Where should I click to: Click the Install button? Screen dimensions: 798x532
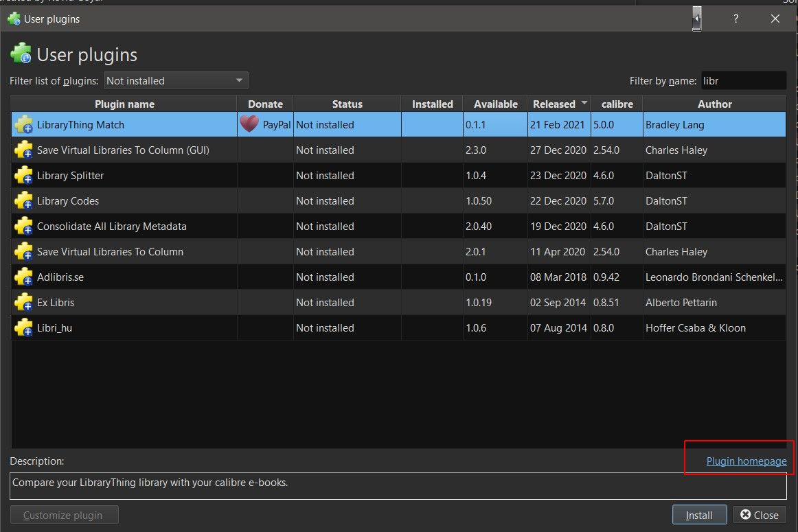(699, 516)
